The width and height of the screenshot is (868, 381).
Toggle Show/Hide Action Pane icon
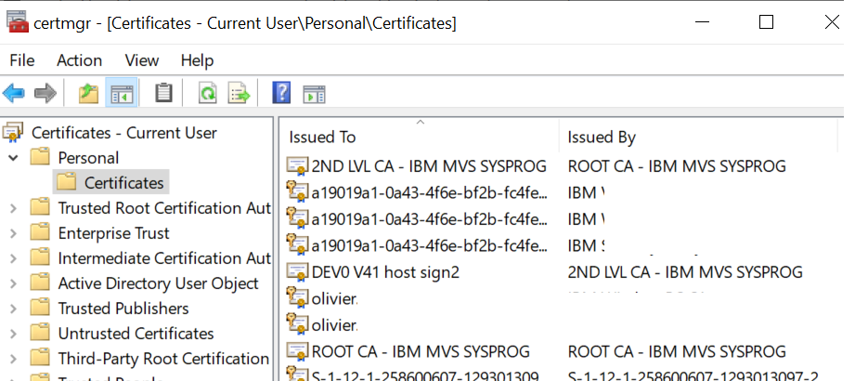315,93
